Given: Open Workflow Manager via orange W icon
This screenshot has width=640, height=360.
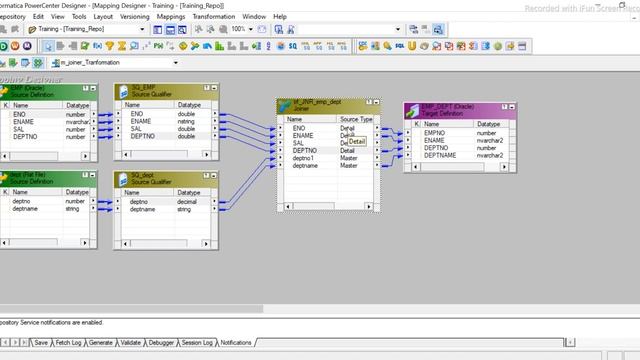Looking at the screenshot, I should tap(15, 46).
